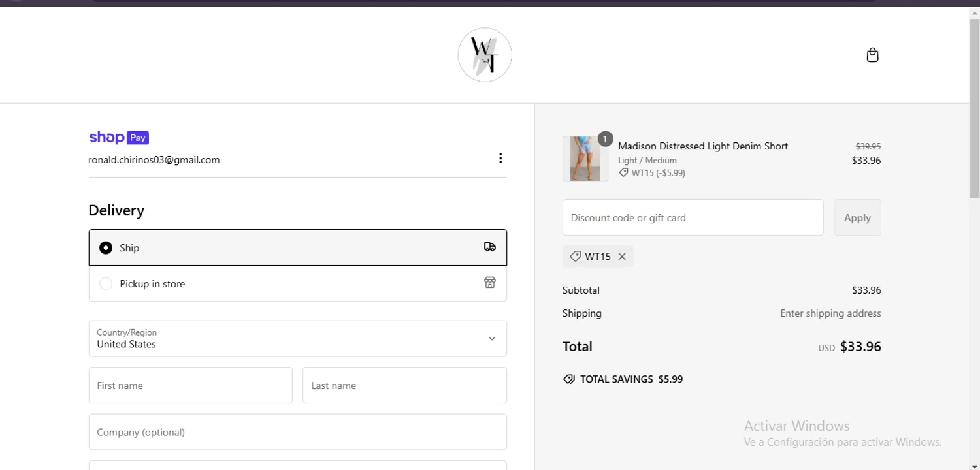Click the Total Savings tag icon
The width and height of the screenshot is (980, 470).
(569, 379)
